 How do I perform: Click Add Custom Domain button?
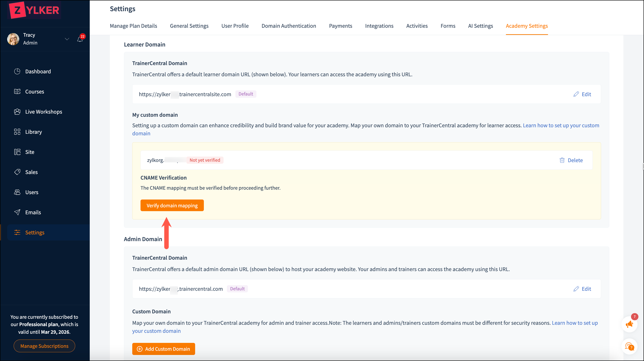coord(164,349)
